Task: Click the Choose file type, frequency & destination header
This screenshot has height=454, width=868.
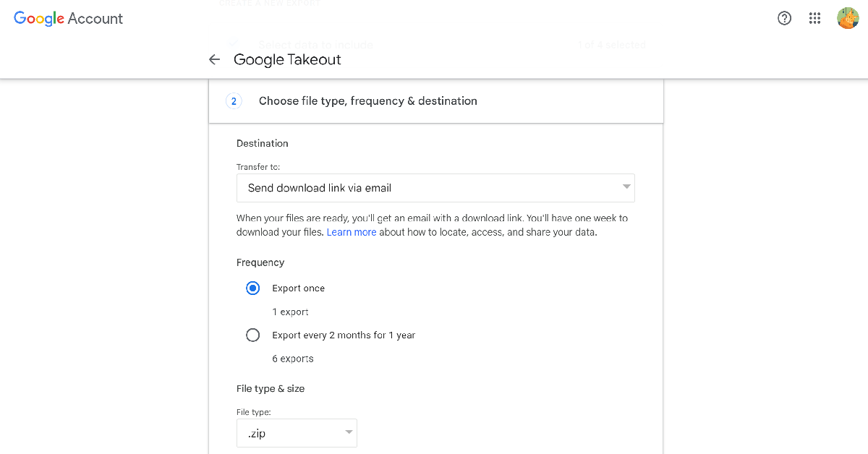Action: tap(367, 101)
